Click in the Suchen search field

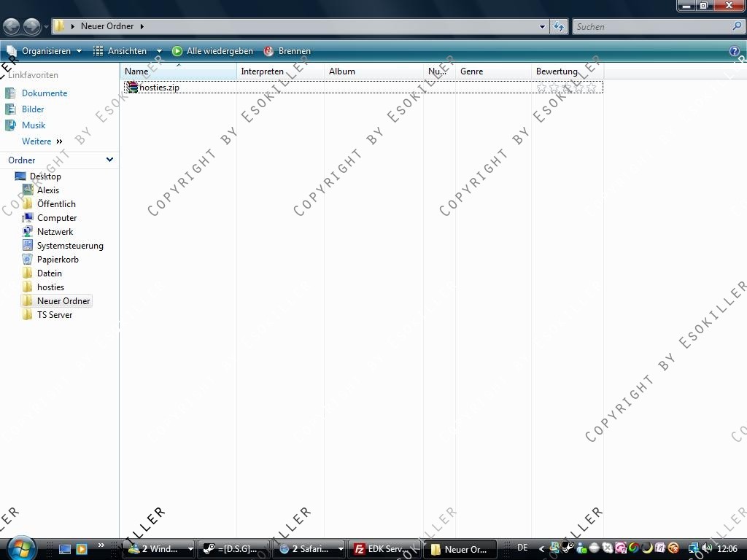[652, 27]
